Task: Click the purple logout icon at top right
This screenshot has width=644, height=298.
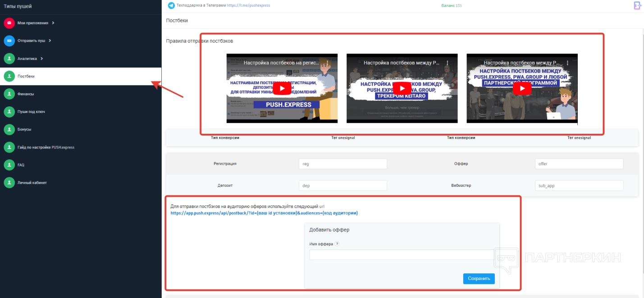Action: (637, 5)
